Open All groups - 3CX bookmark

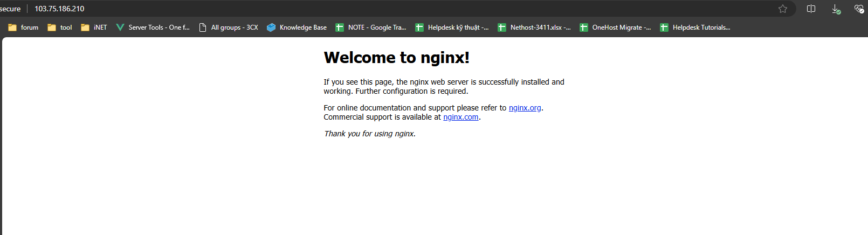point(229,27)
